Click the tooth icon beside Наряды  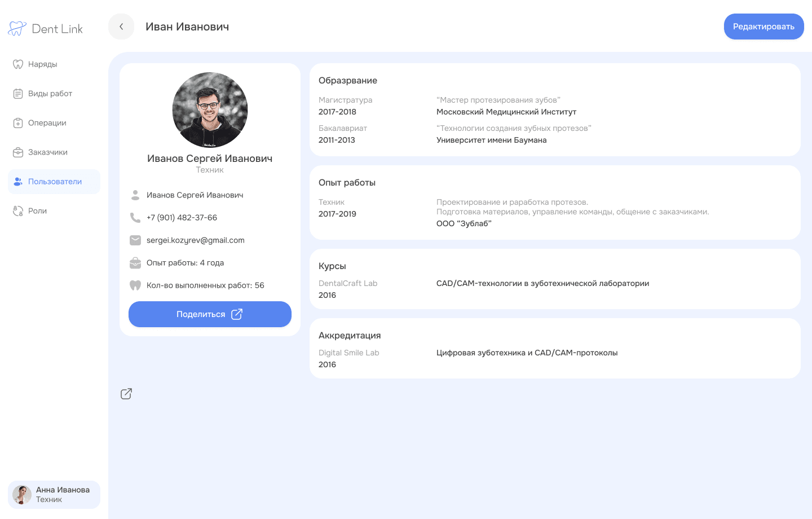(18, 64)
